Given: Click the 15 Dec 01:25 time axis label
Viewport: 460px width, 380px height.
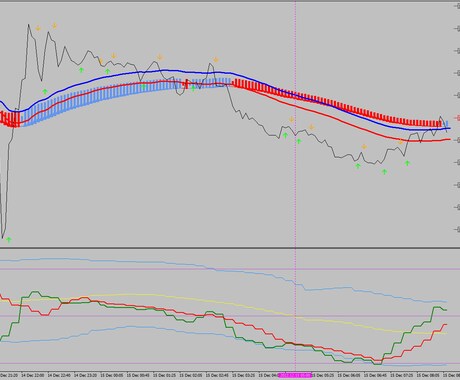Looking at the screenshot, I should coord(164,375).
